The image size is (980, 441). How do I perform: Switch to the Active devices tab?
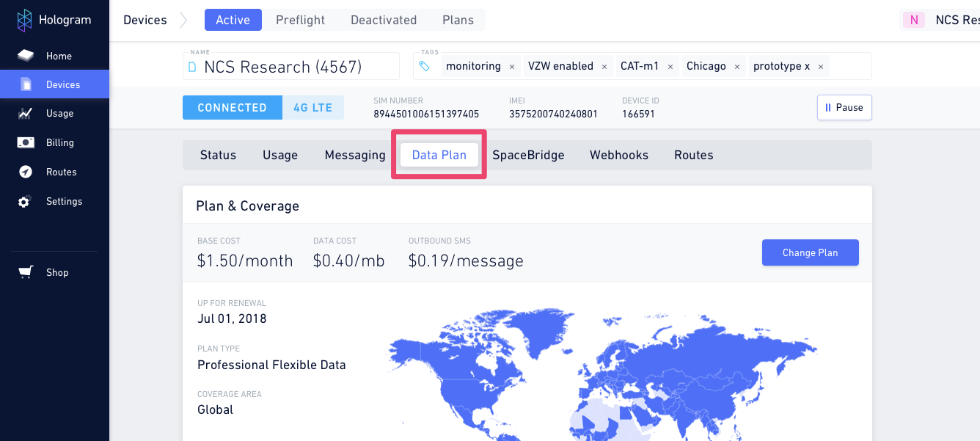coord(233,20)
